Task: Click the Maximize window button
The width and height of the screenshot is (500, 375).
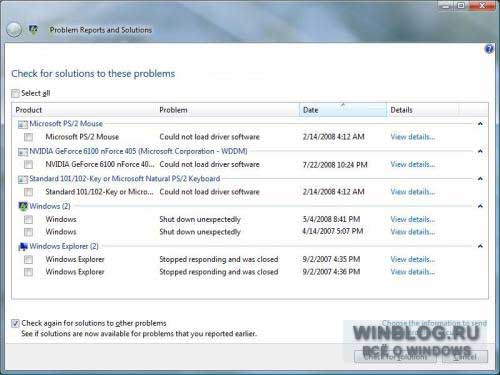Action: click(461, 6)
